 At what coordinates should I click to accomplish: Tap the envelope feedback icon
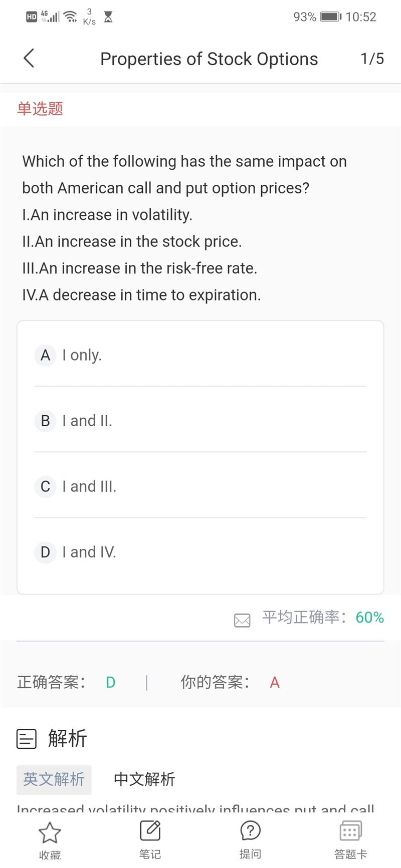tap(242, 621)
